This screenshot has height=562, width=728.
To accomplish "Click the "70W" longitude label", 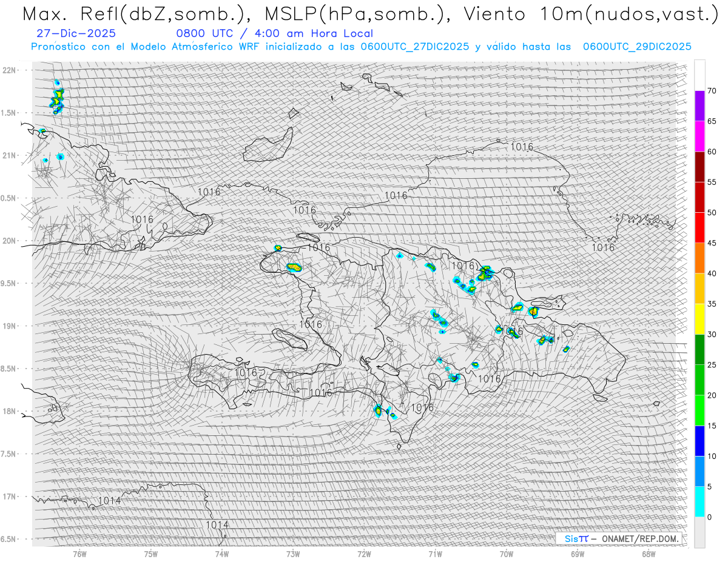I will [x=507, y=554].
